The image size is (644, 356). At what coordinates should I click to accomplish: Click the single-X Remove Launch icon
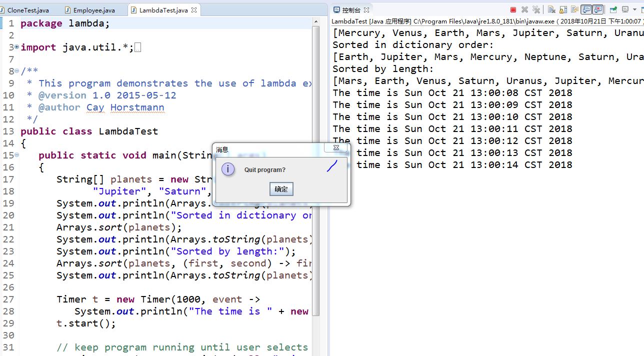[x=524, y=9]
